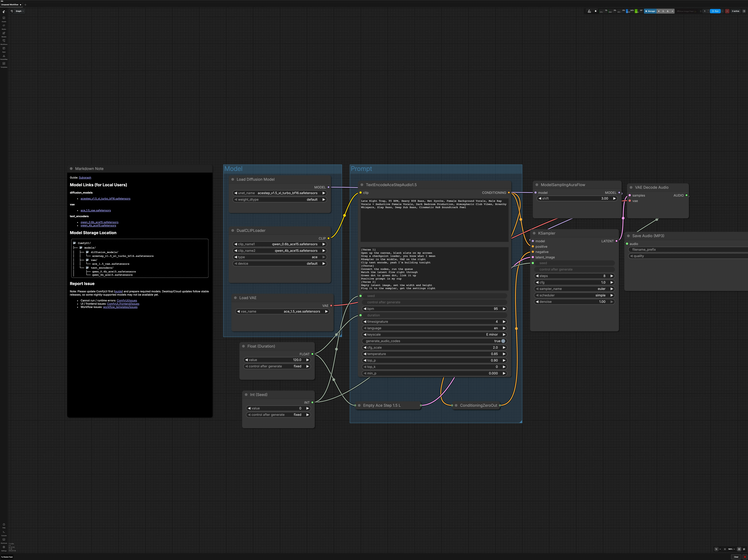Toggle collapse dot on Float (Duration) node
The height and width of the screenshot is (560, 748).
(243, 346)
